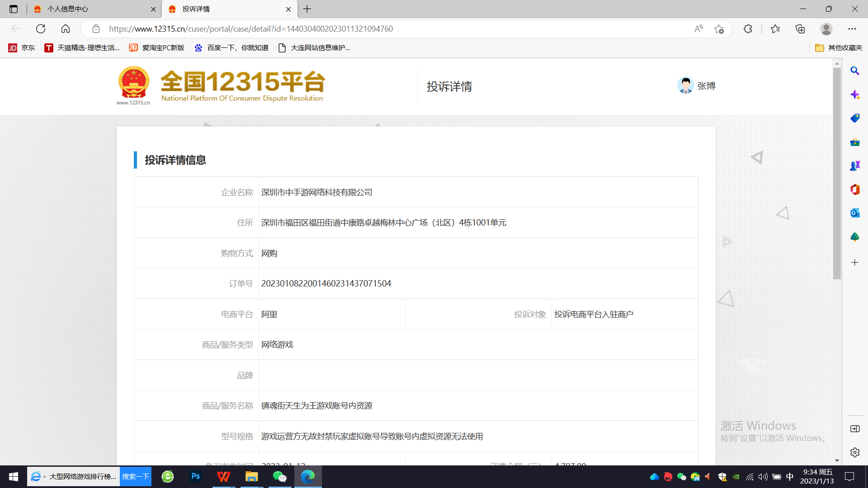868x488 pixels.
Task: Open network status in system tray
Action: tap(750, 477)
